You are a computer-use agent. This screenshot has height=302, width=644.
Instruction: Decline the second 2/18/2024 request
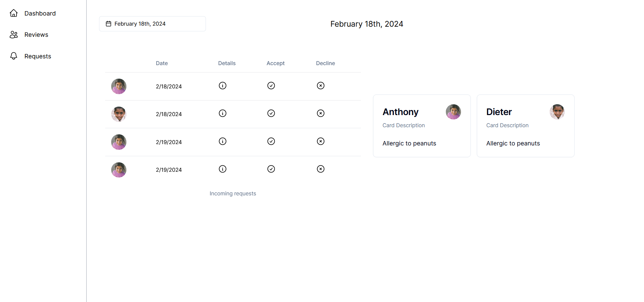click(x=320, y=113)
